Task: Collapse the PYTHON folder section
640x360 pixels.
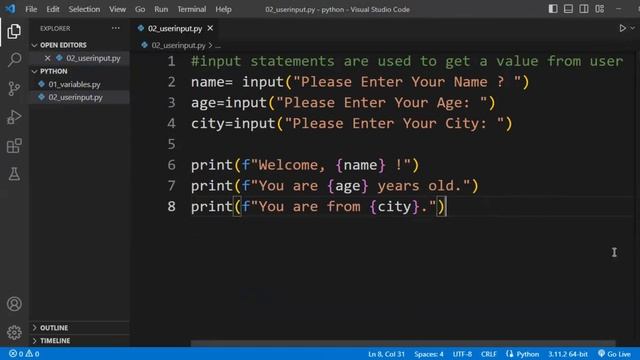Action: point(35,71)
